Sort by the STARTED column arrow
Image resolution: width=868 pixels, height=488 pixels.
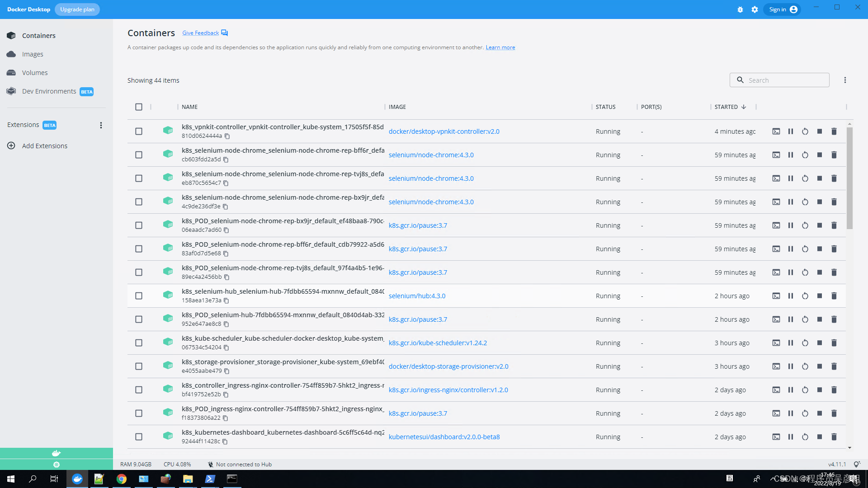tap(744, 107)
